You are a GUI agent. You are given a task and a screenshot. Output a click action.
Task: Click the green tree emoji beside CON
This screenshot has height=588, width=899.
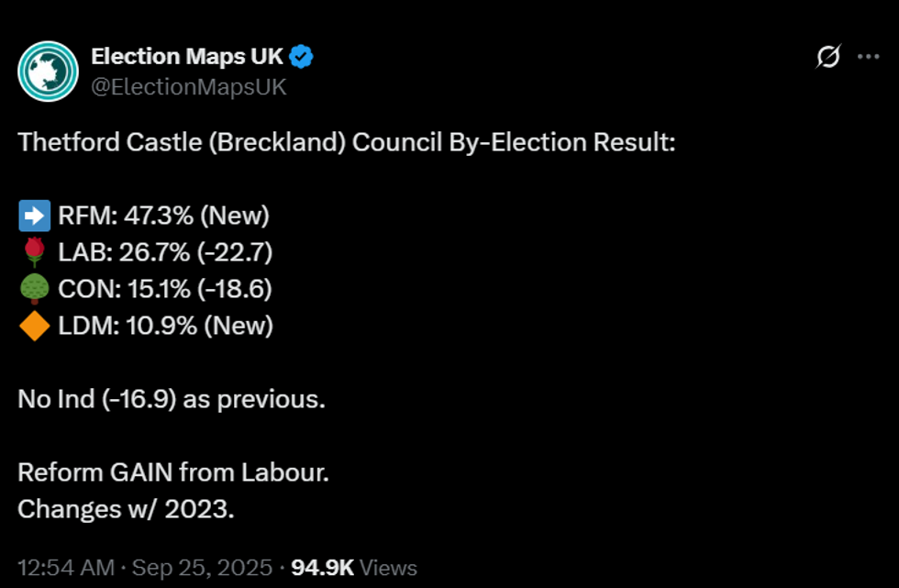[x=34, y=289]
